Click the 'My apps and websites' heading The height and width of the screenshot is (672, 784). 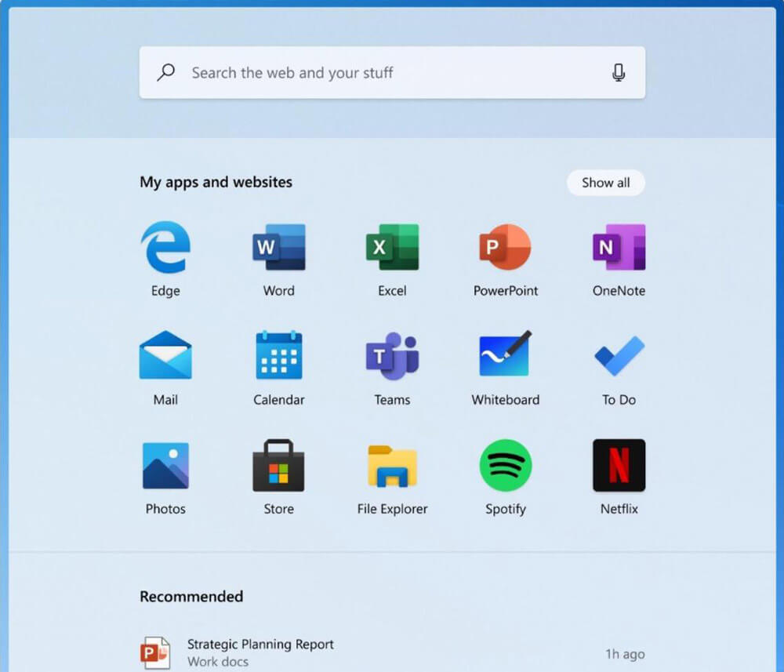coord(216,182)
